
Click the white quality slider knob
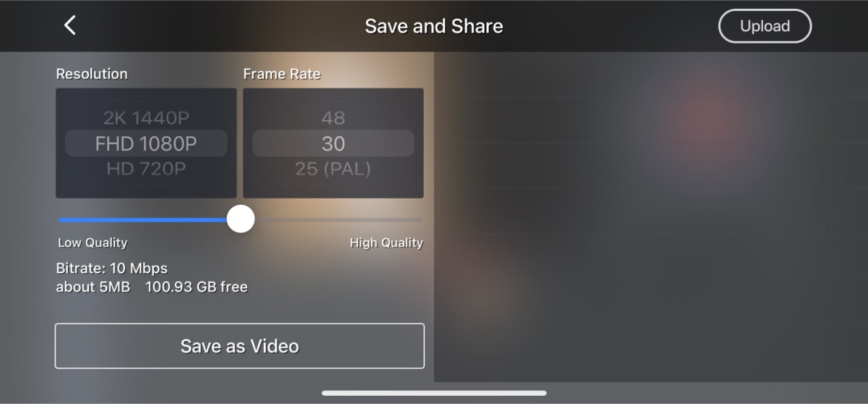[x=240, y=219]
